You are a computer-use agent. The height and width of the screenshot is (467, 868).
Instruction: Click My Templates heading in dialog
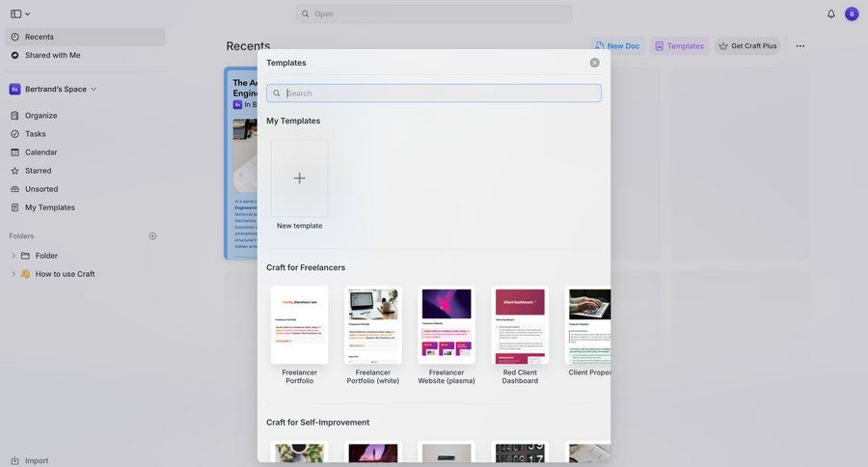point(293,121)
